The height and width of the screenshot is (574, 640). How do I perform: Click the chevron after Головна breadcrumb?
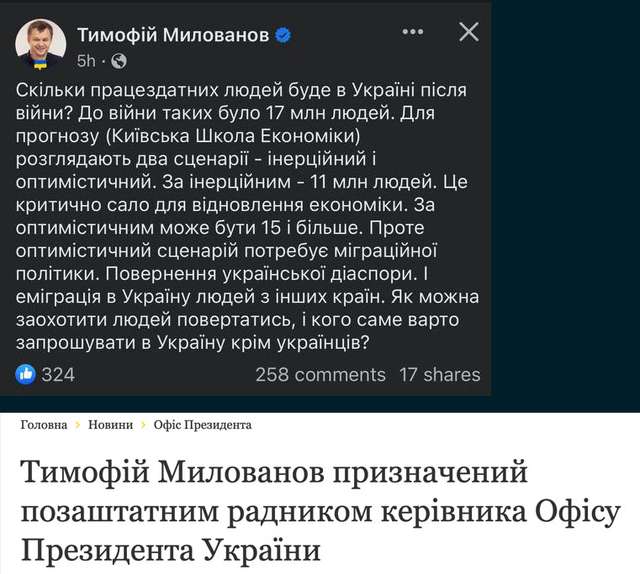78,425
